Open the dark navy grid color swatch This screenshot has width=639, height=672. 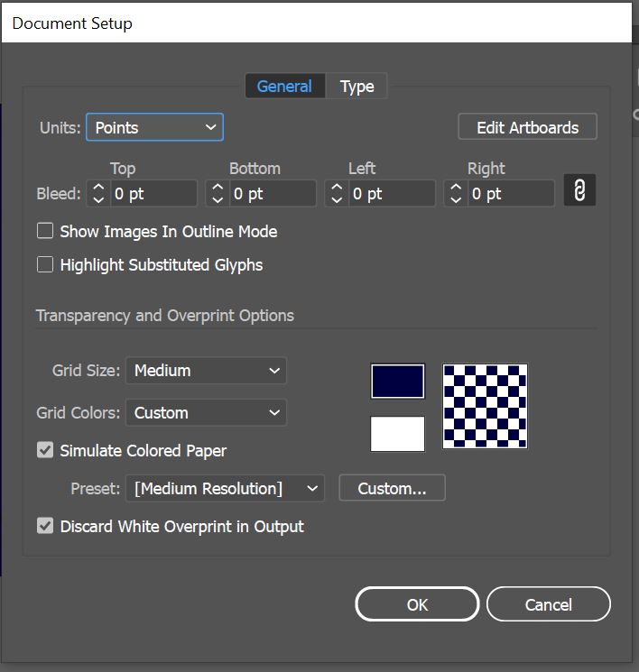pos(397,382)
